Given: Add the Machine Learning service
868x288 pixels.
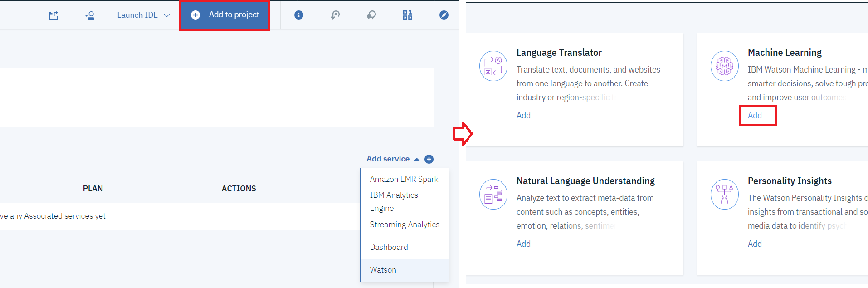Looking at the screenshot, I should (755, 116).
